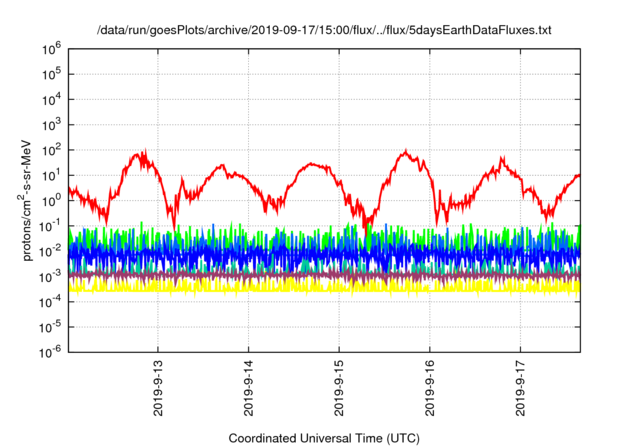The height and width of the screenshot is (448, 640).
Task: Click the y-axis label 10^-6
Action: point(50,352)
